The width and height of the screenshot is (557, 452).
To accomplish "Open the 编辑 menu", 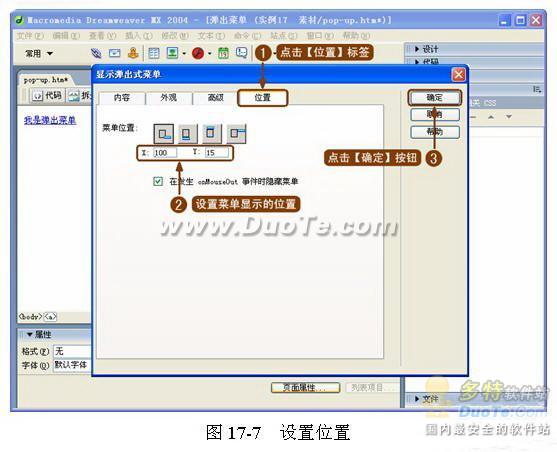I will 66,36.
